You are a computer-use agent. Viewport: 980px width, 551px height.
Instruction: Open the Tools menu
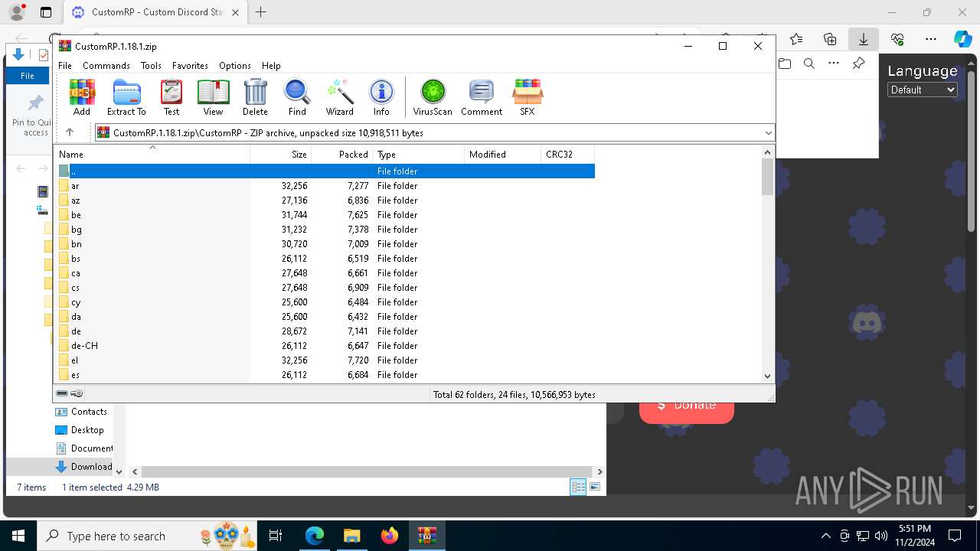click(151, 66)
